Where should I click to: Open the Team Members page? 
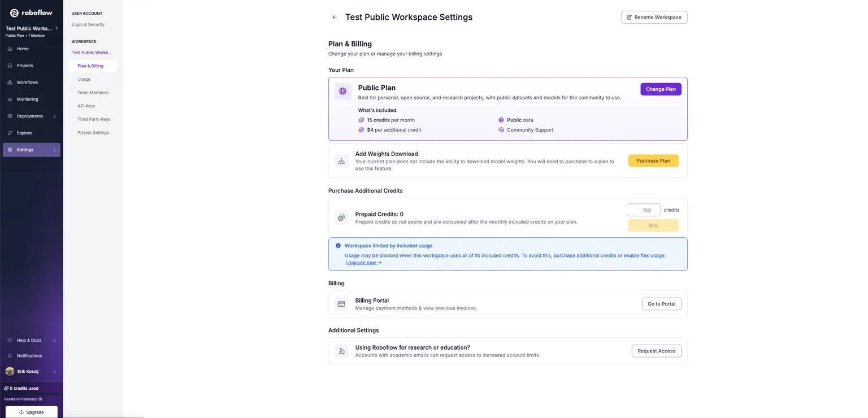(x=93, y=93)
